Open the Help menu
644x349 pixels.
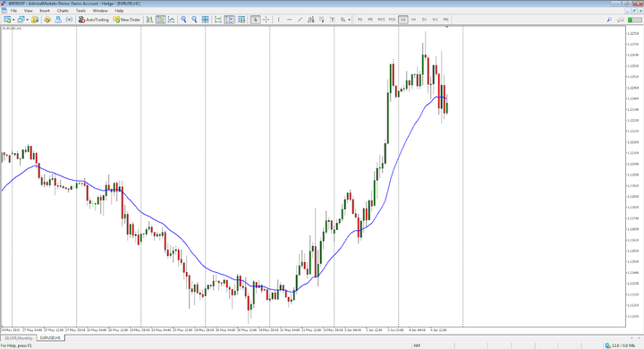(119, 11)
